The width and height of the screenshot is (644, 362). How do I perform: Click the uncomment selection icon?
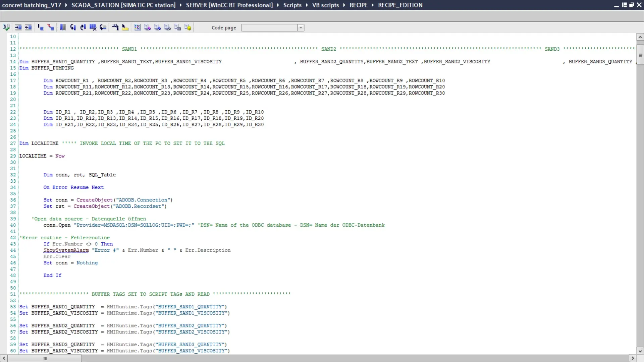coord(51,27)
